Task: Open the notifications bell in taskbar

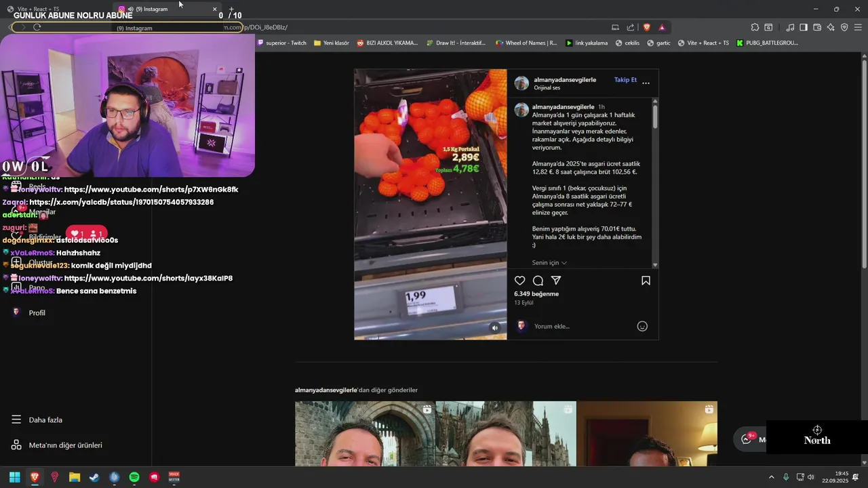Action: coord(856,477)
